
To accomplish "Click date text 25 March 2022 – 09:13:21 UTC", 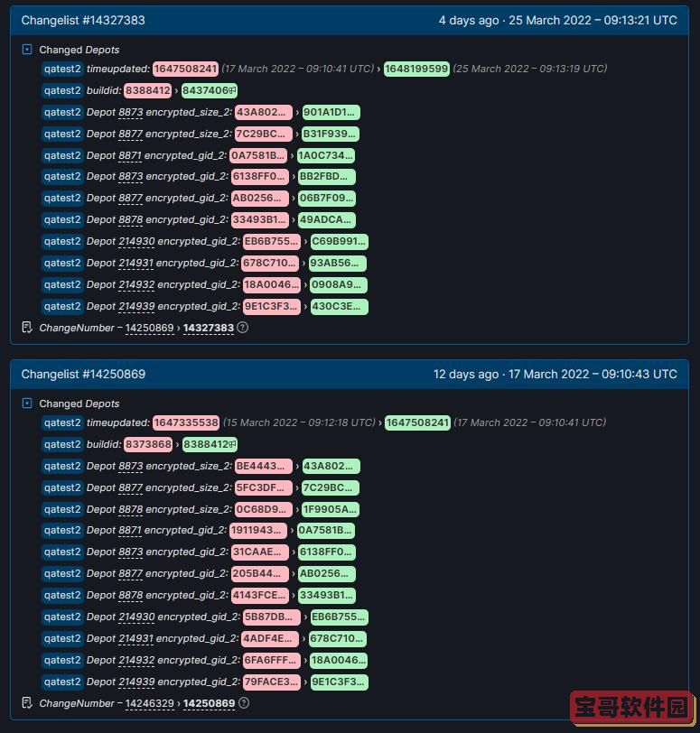I will [x=593, y=20].
